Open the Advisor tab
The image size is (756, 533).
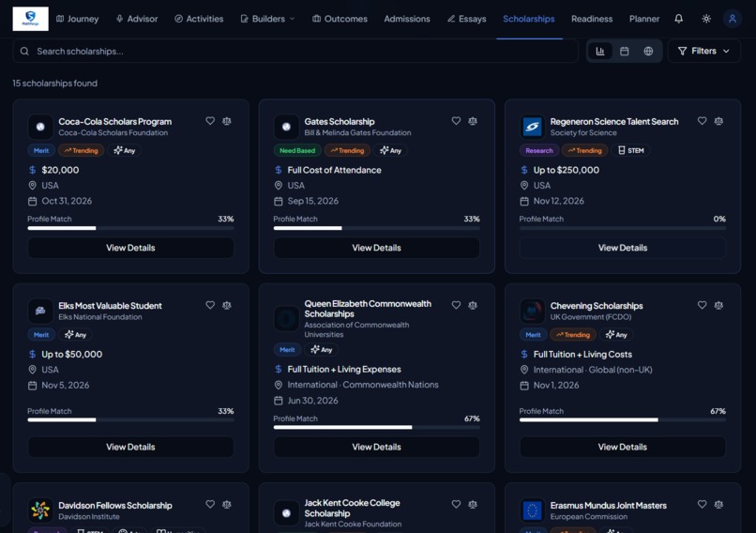tap(137, 19)
